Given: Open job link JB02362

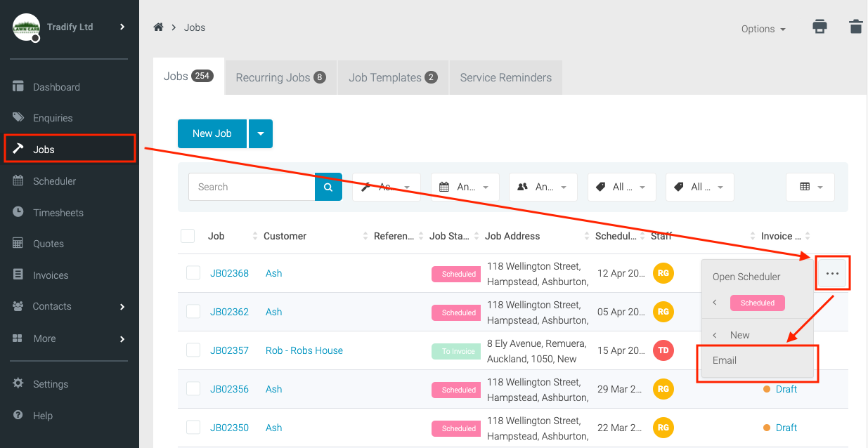Looking at the screenshot, I should point(229,312).
